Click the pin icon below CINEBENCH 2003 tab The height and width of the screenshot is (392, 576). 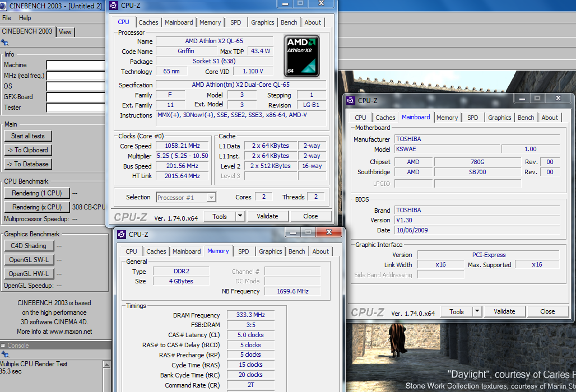tap(5, 42)
